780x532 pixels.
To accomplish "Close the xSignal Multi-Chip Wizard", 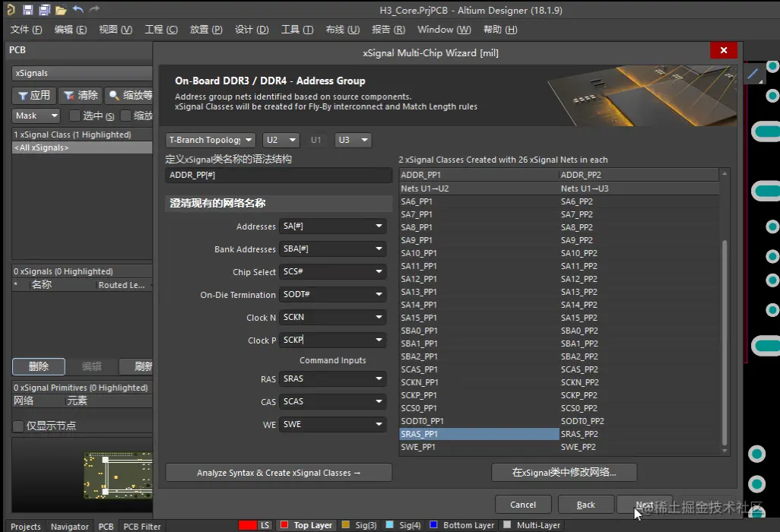I will tap(723, 50).
